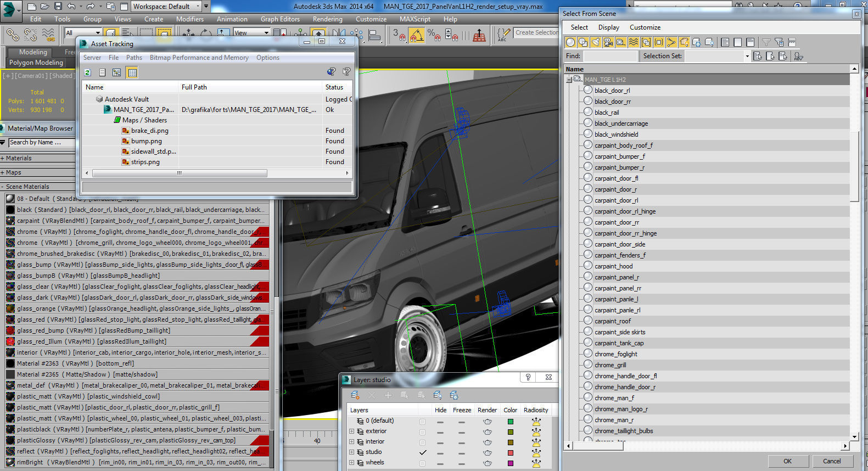Click OK in Select From Scene
This screenshot has height=471, width=868.
[x=787, y=461]
